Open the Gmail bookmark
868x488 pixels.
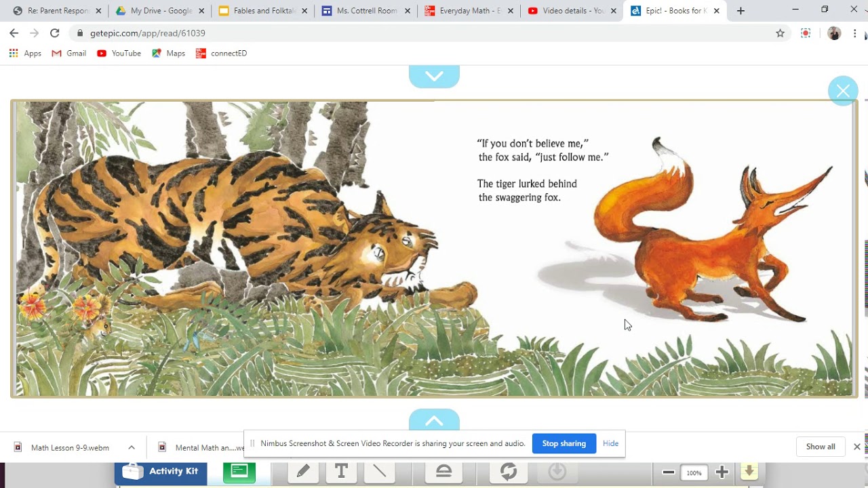pyautogui.click(x=69, y=53)
